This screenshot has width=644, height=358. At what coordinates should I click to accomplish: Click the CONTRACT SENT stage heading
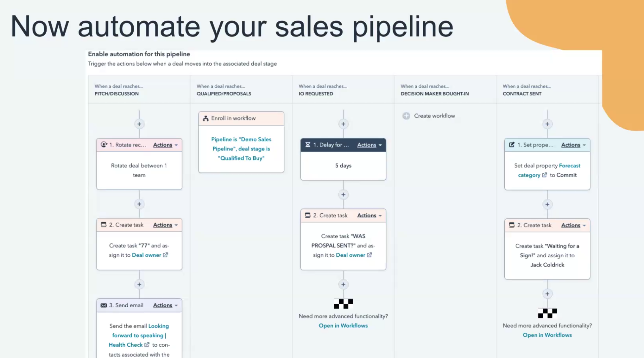click(x=522, y=94)
